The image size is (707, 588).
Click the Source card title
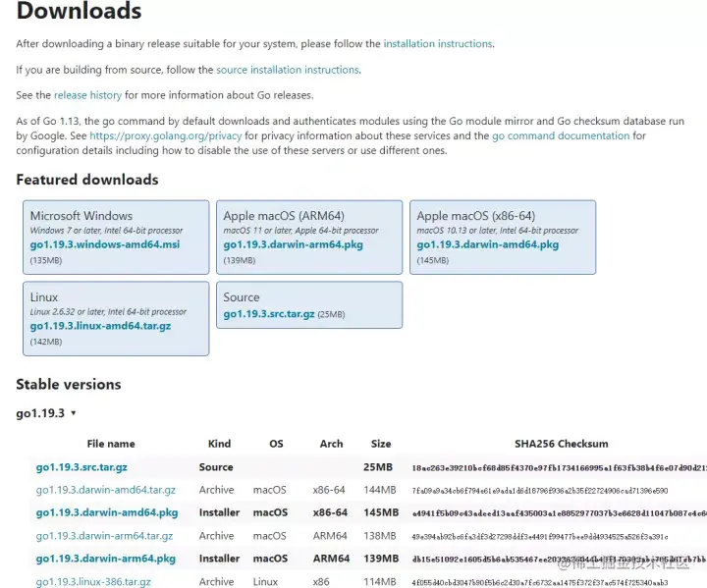pos(242,297)
